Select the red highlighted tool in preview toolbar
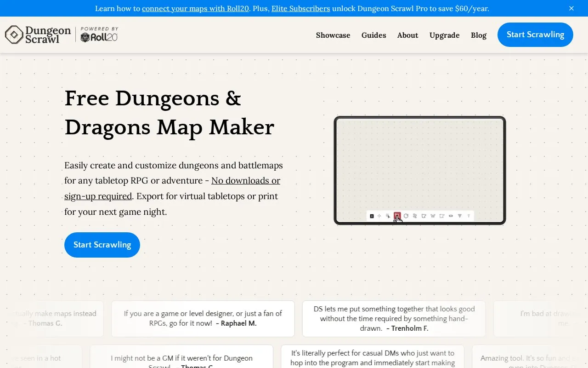 pos(397,216)
